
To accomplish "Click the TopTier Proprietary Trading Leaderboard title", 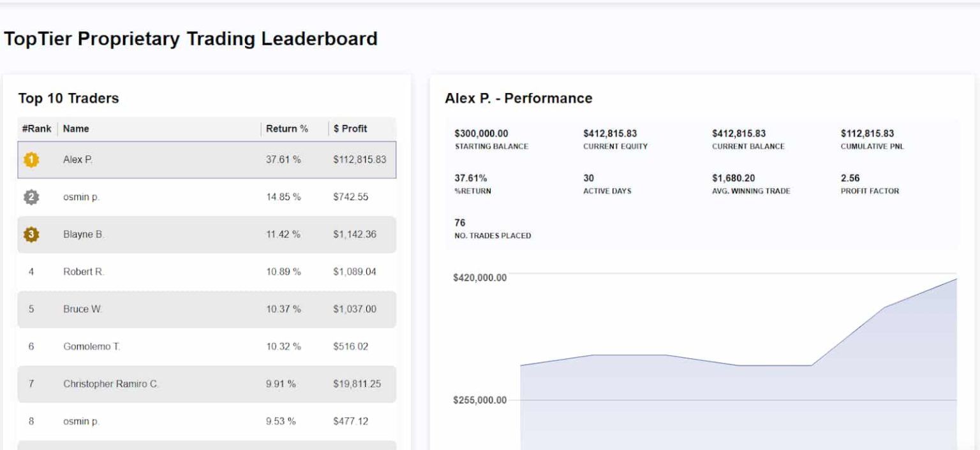I will click(191, 38).
